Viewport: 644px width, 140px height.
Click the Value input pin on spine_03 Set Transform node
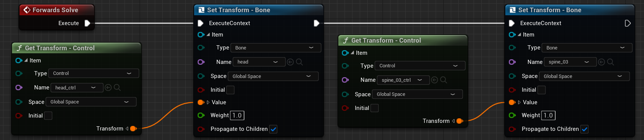[x=512, y=102]
